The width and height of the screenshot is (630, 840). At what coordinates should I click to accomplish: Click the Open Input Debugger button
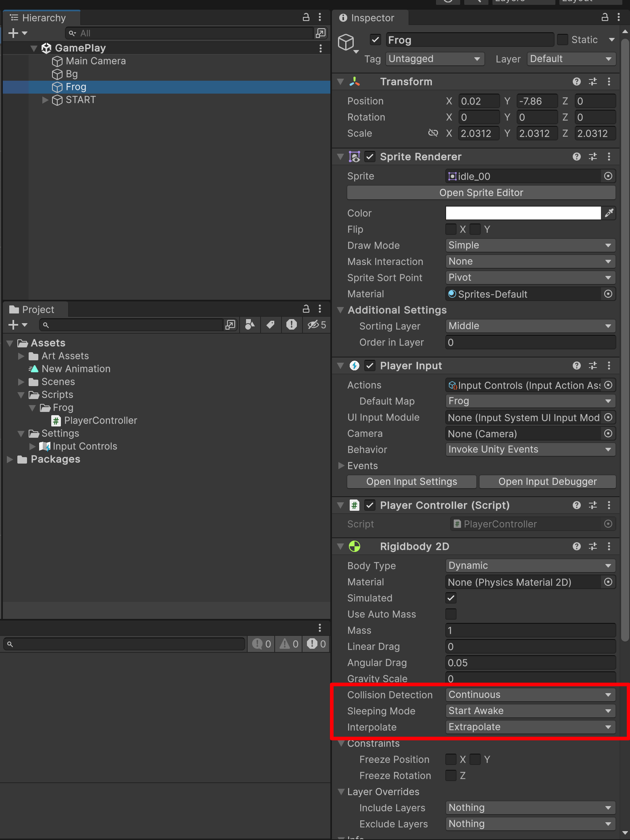click(547, 481)
